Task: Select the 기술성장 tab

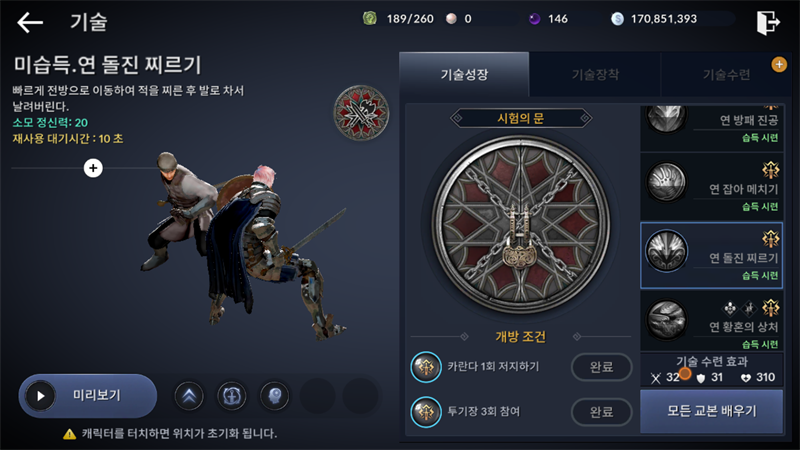Action: pyautogui.click(x=464, y=74)
